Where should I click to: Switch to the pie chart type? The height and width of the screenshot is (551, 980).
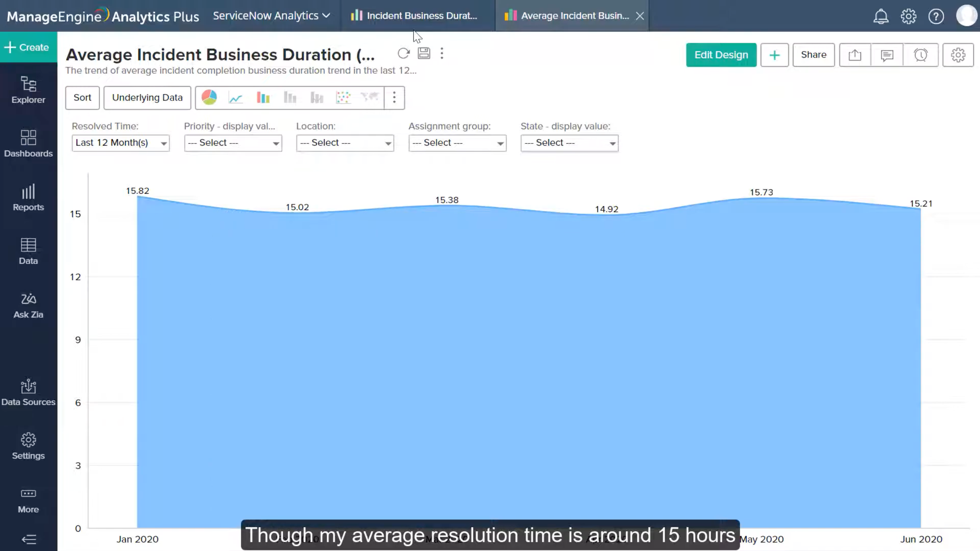(x=209, y=98)
